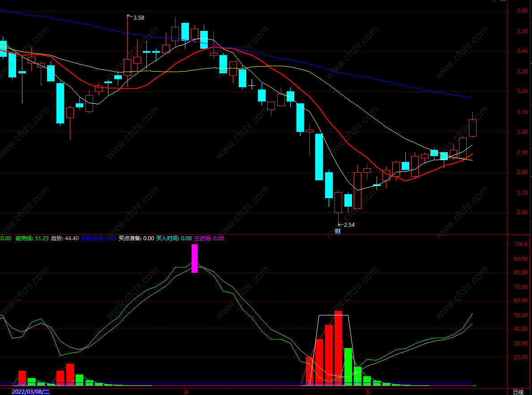Select the 趋势: 44.40 indicator legend
Viewport: 532px width, 395px height.
(x=65, y=238)
